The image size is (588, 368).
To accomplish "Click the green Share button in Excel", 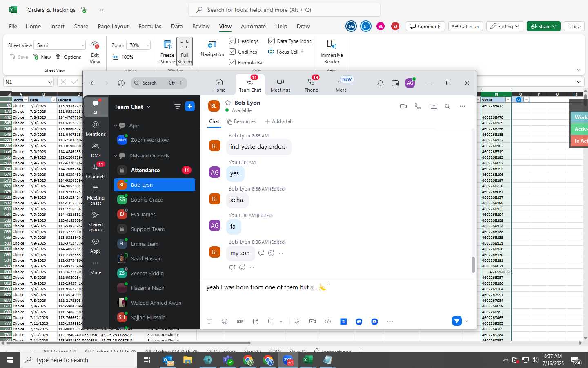I will tap(543, 26).
